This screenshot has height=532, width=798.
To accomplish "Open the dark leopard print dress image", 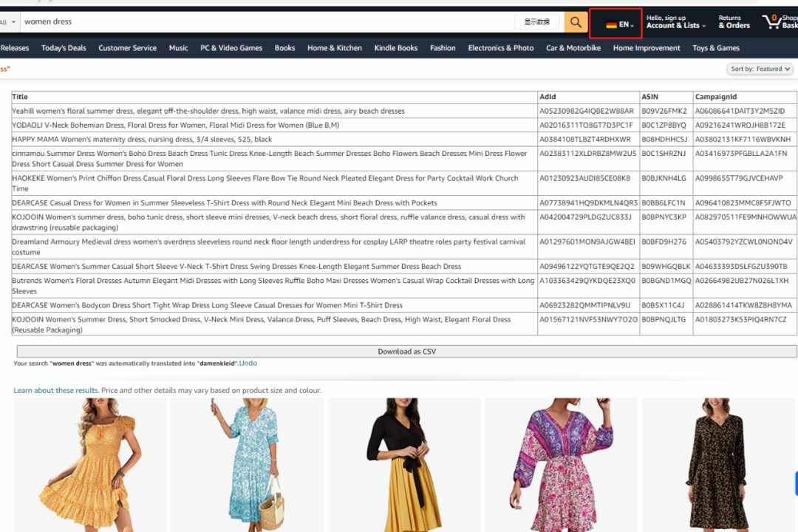I will tap(717, 465).
